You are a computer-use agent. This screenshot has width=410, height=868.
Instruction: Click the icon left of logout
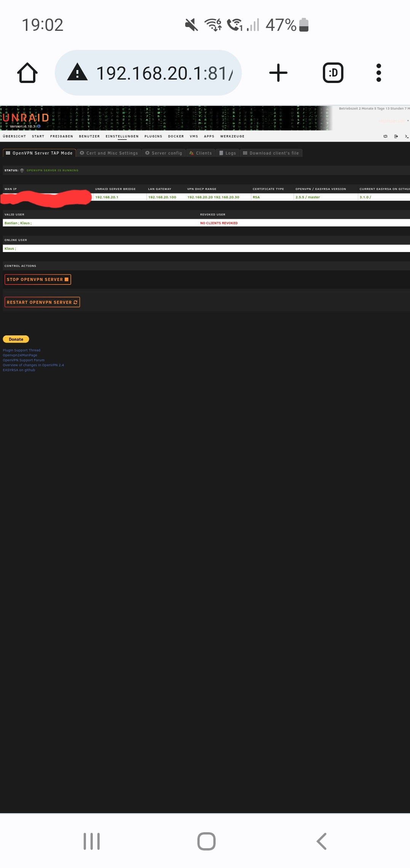(385, 136)
